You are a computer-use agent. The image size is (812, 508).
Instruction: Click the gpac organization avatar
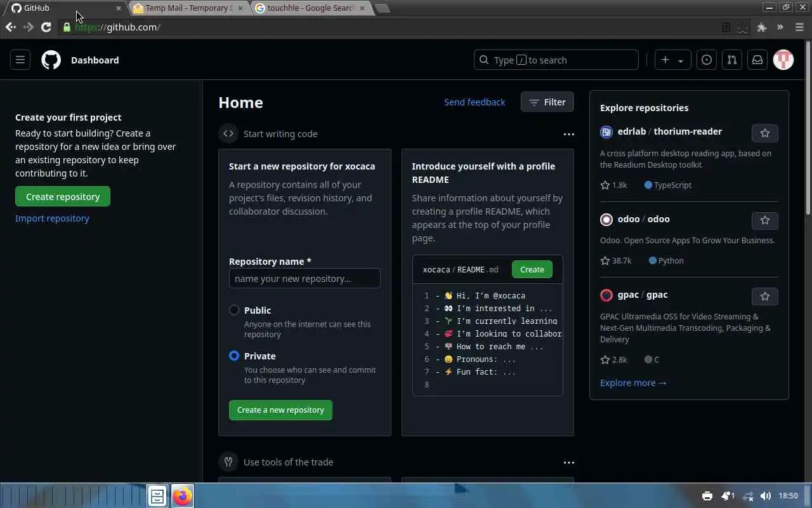click(x=606, y=295)
